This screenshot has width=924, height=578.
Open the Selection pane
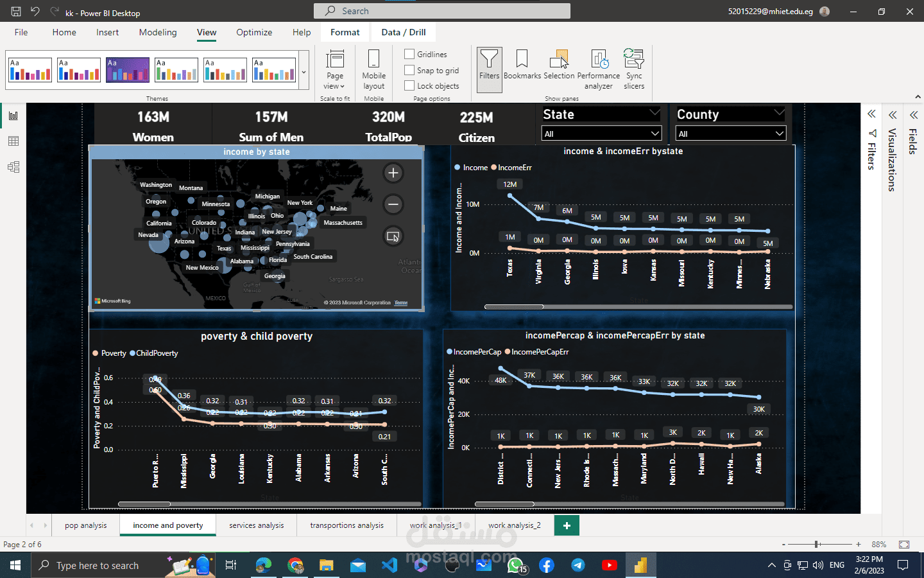click(559, 66)
